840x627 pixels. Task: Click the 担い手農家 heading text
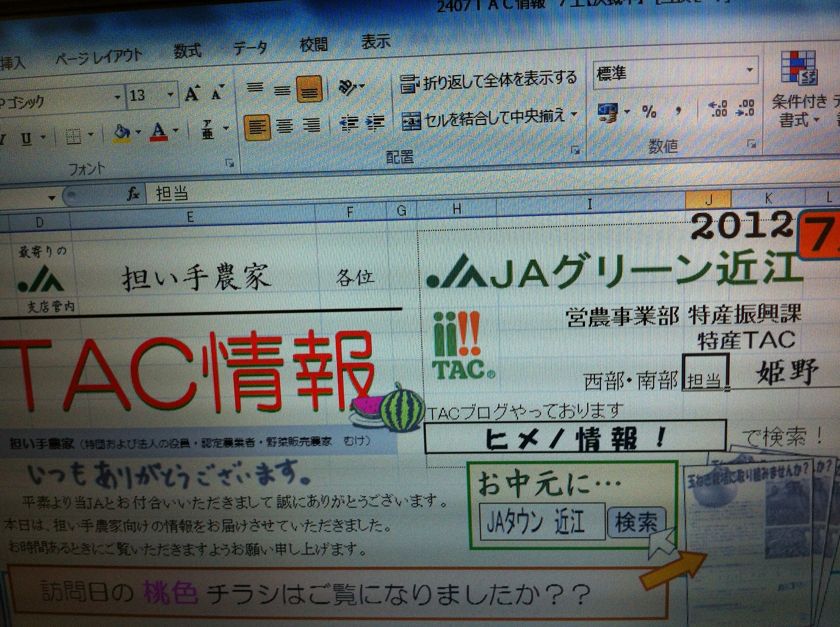pyautogui.click(x=195, y=277)
